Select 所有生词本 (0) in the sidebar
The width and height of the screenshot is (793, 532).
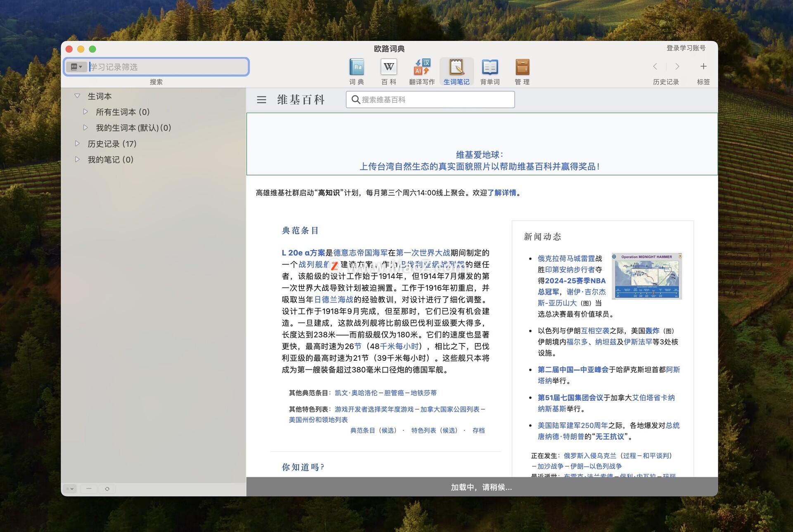123,112
